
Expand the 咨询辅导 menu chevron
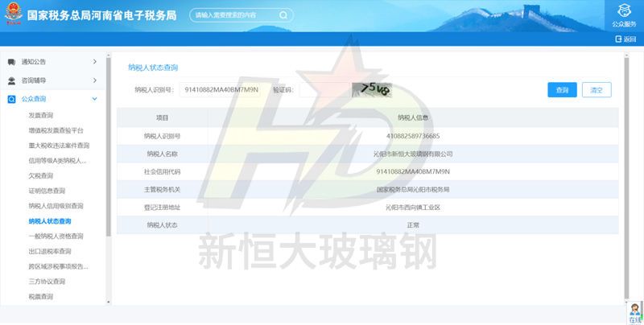pos(95,80)
